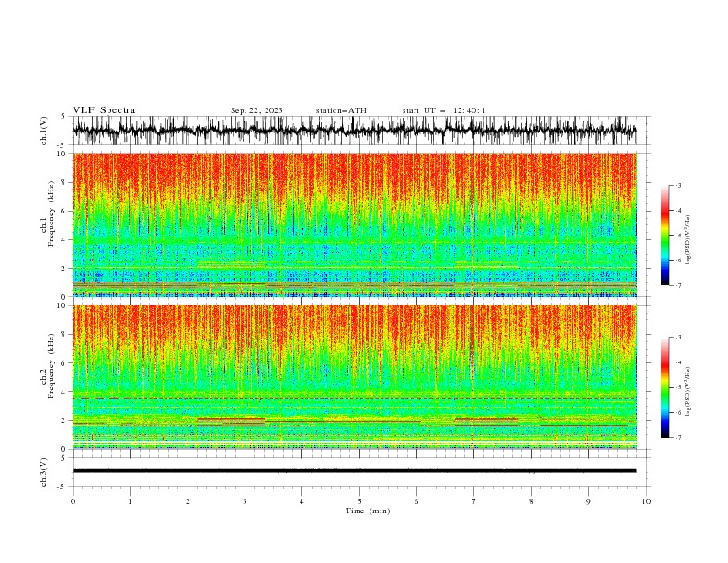The width and height of the screenshot is (728, 563).
Task: Select the ch.2 colorbar "log(PSD)(V²/Hz)" label
Action: pyautogui.click(x=688, y=392)
